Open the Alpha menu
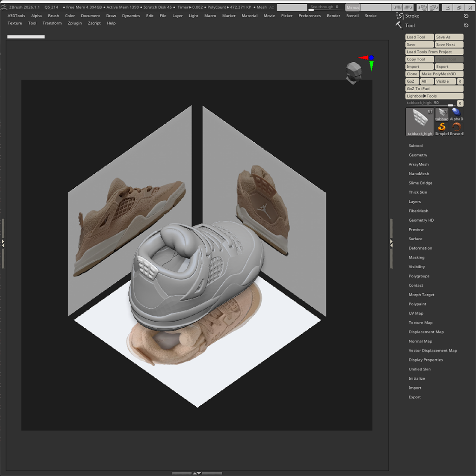Viewport: 476px width, 476px height. pos(36,16)
